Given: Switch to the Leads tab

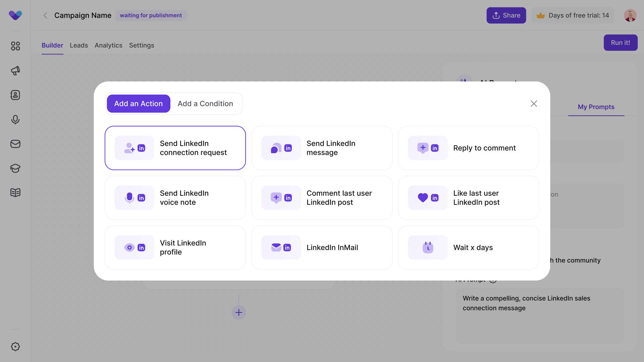Looking at the screenshot, I should coord(79,45).
